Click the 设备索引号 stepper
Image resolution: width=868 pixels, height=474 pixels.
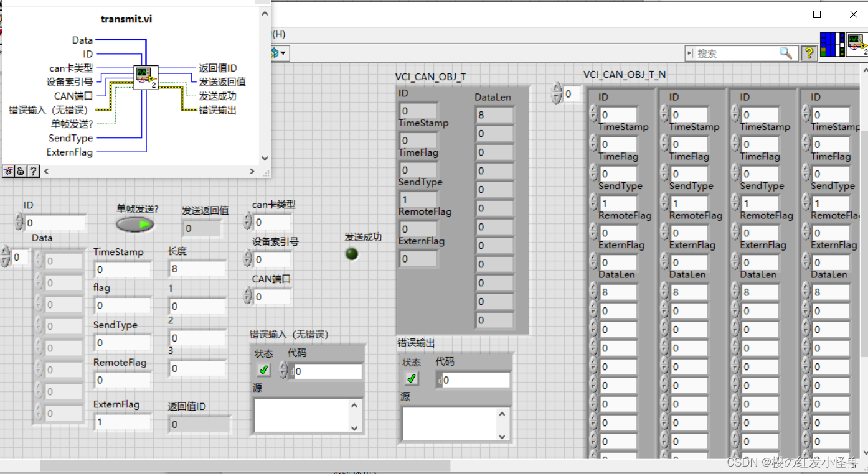click(248, 259)
